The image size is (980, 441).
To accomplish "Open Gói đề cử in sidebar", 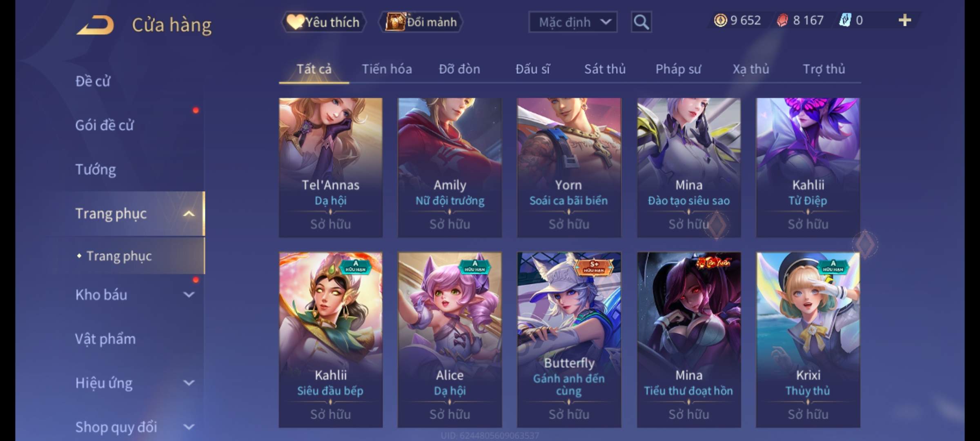I will 105,125.
